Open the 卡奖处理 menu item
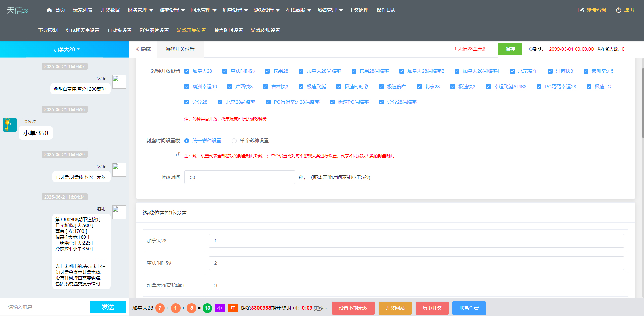Viewport: 644px width, 316px height. (359, 10)
